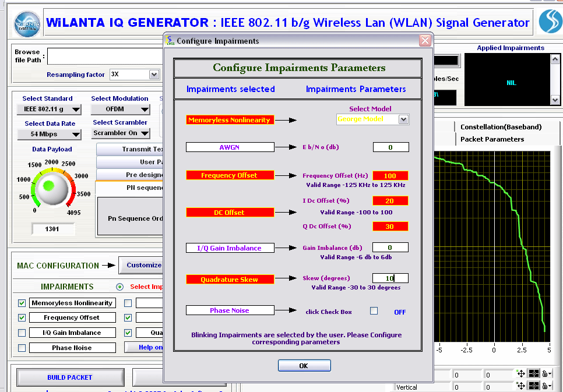Click crosshair cursor style icon above Vertical row
Screen dimensions: 563x392
pyautogui.click(x=534, y=374)
